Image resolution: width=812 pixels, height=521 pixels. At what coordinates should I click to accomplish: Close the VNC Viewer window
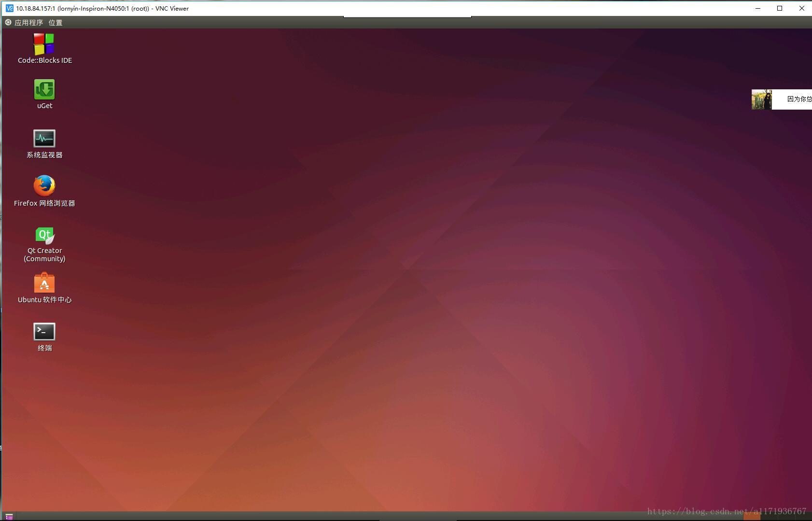coord(801,8)
